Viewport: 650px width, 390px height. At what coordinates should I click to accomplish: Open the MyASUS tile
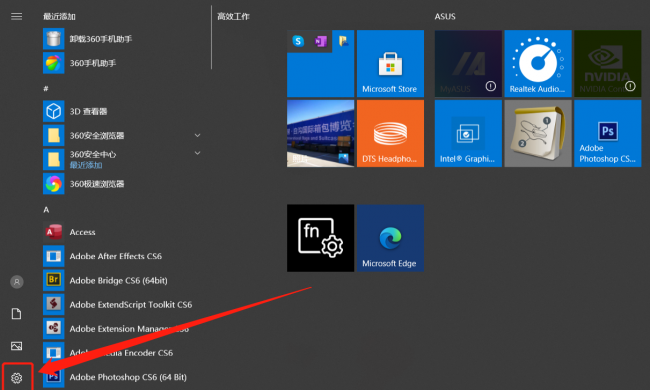(x=468, y=63)
